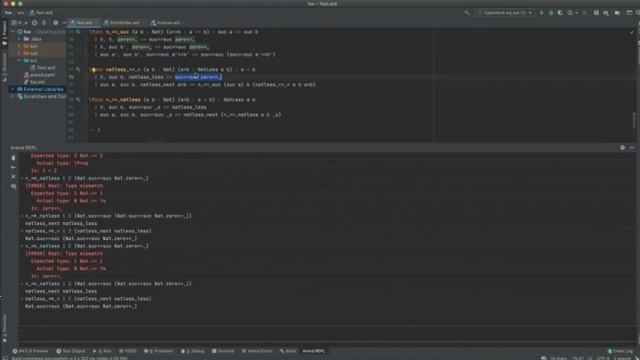This screenshot has height=360, width=640.
Task: Open the ANTLR Preview tool window
Action: (30, 351)
